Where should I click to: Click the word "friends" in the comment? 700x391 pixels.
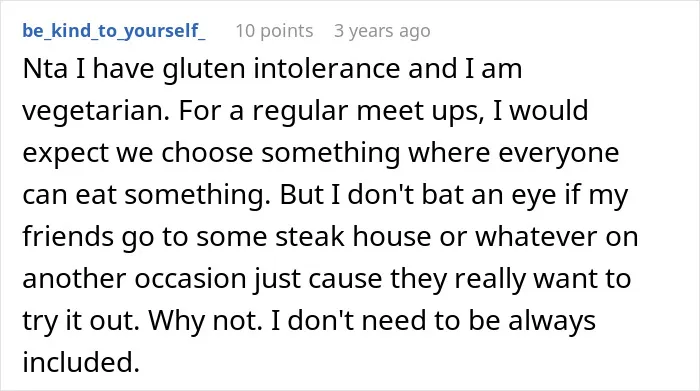[x=68, y=236]
